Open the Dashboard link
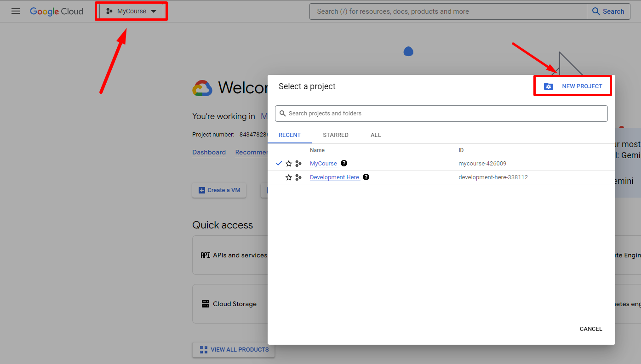The height and width of the screenshot is (364, 641). coord(209,152)
